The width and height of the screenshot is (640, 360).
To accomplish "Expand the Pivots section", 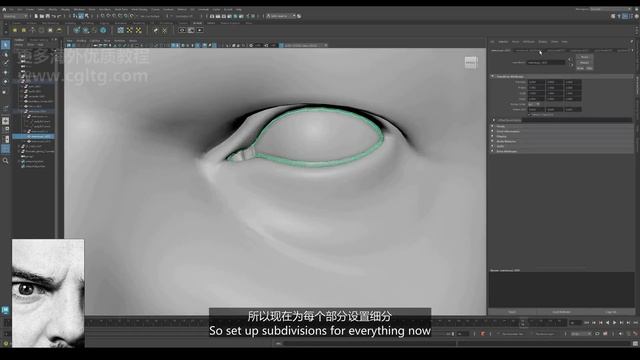I will [493, 126].
